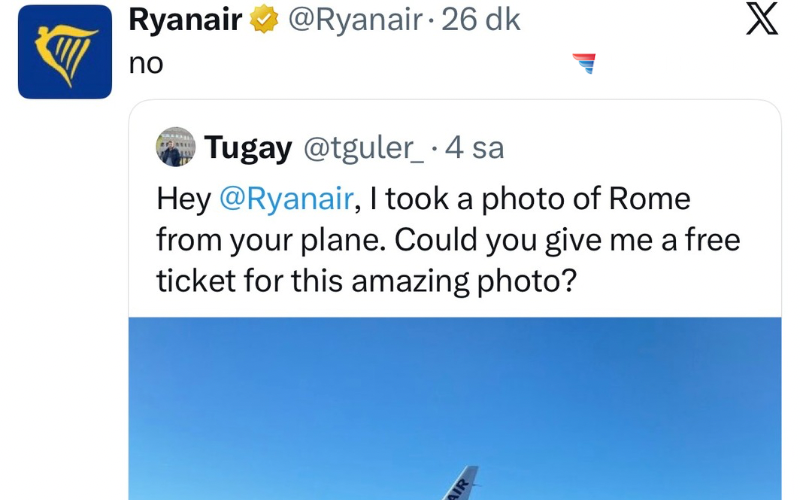
Task: Open the blue sky photo attachment
Action: (455, 400)
